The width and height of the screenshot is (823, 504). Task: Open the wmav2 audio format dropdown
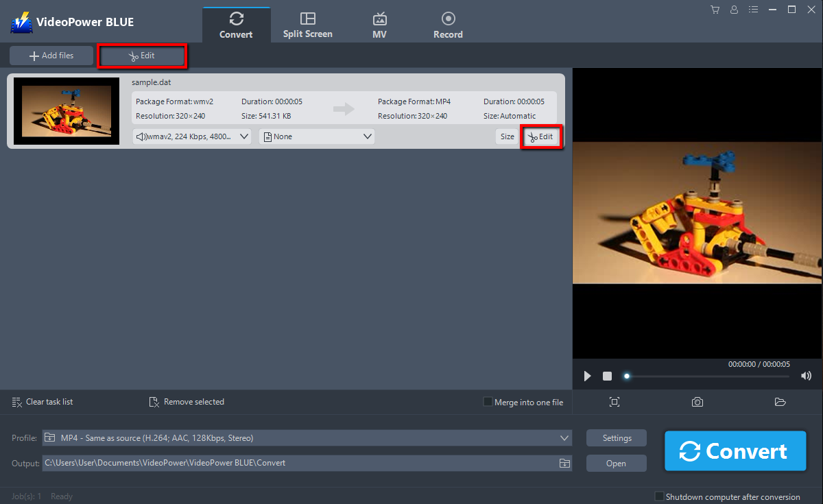[x=191, y=136]
